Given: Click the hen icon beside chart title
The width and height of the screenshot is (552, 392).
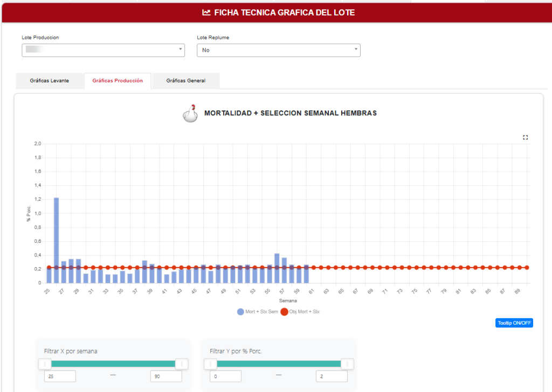Looking at the screenshot, I should click(190, 113).
